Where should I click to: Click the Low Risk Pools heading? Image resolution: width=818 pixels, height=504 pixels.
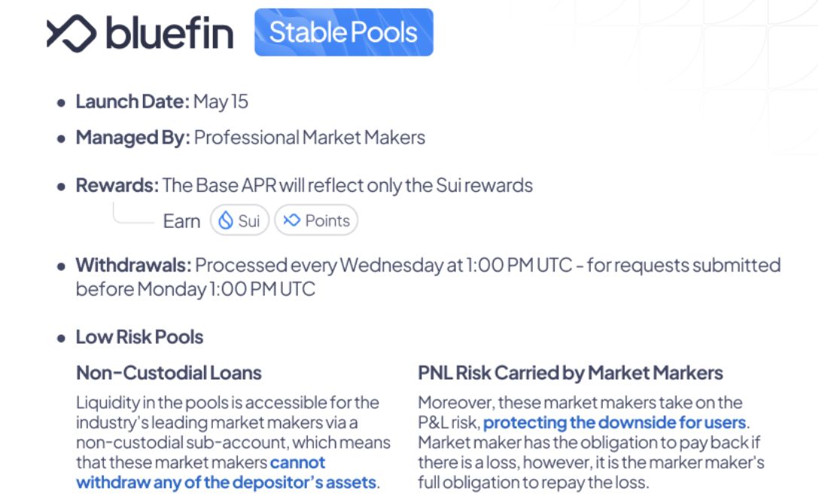point(139,336)
